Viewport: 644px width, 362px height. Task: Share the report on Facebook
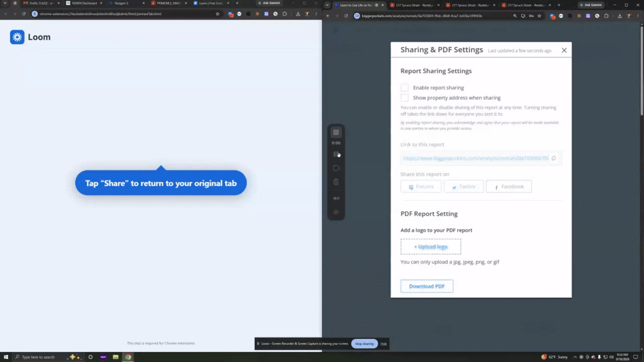coord(509,186)
